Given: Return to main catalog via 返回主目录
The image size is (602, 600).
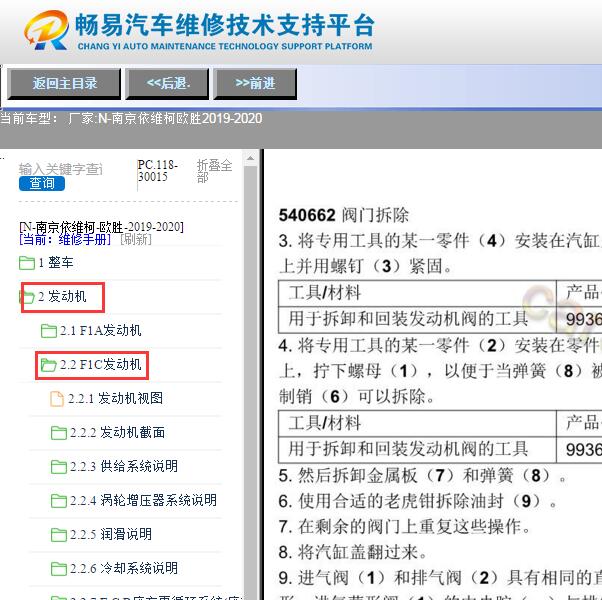Looking at the screenshot, I should pyautogui.click(x=64, y=83).
